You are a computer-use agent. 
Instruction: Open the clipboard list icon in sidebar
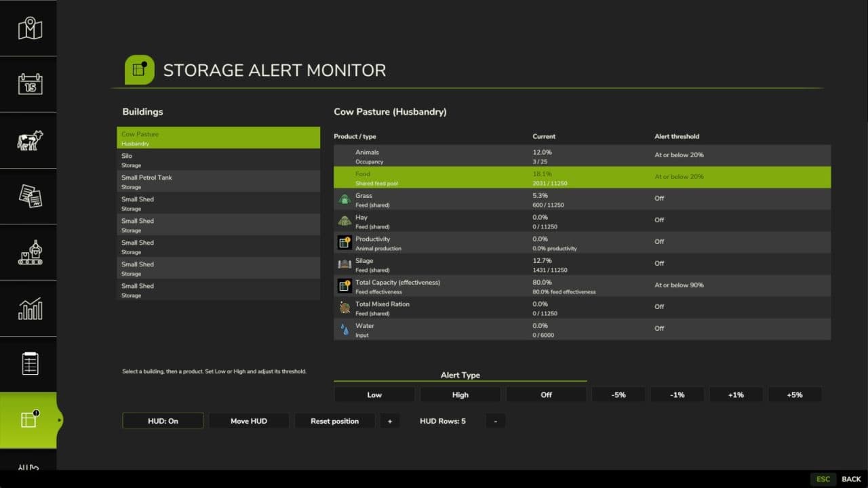[30, 364]
